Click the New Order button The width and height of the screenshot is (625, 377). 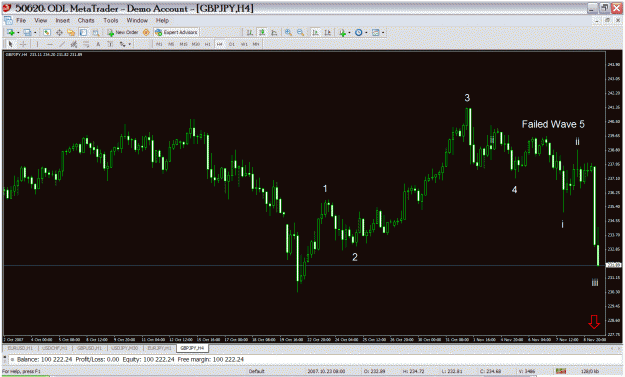tap(123, 32)
